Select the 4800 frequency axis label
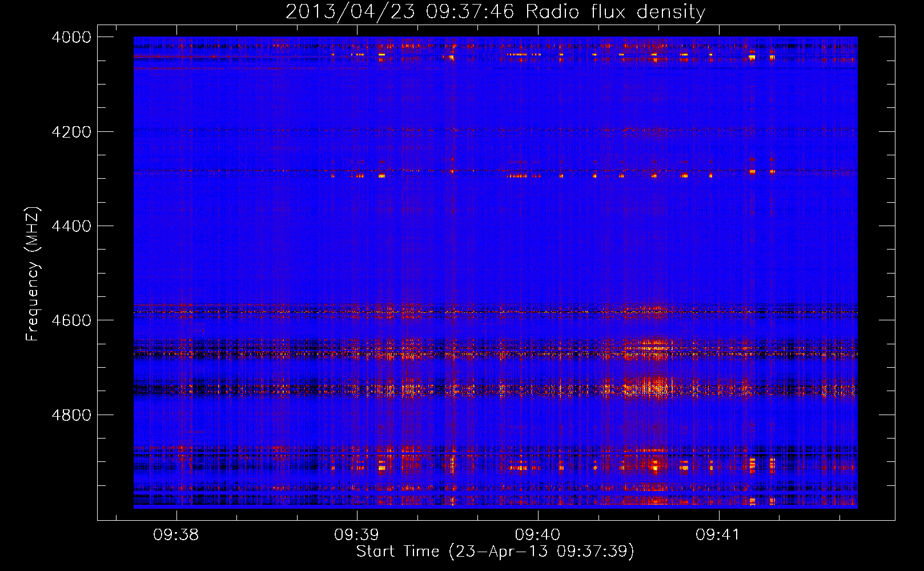The width and height of the screenshot is (924, 571). (x=71, y=415)
